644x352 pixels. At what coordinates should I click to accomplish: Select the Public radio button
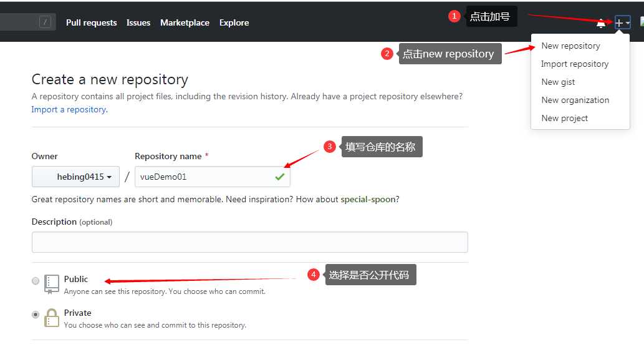(x=36, y=281)
